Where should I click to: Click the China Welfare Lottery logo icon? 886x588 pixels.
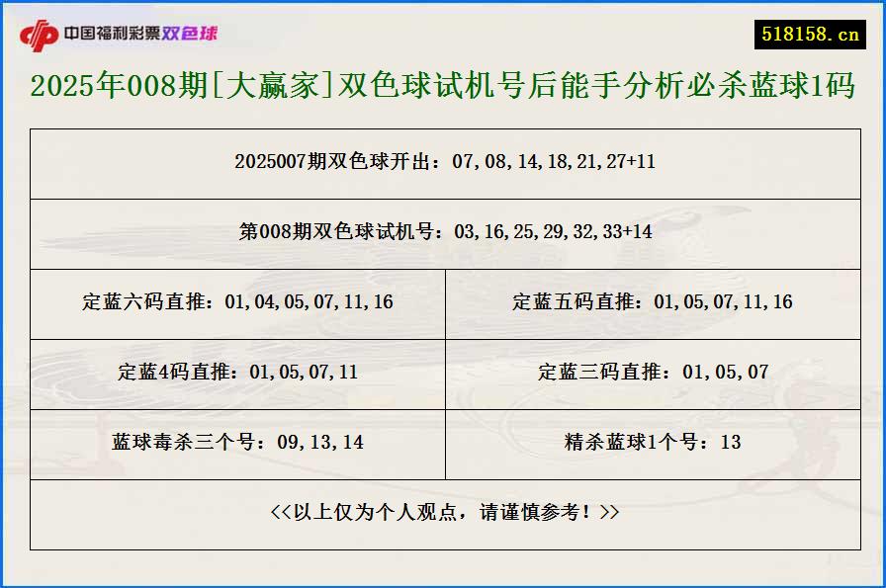click(41, 31)
